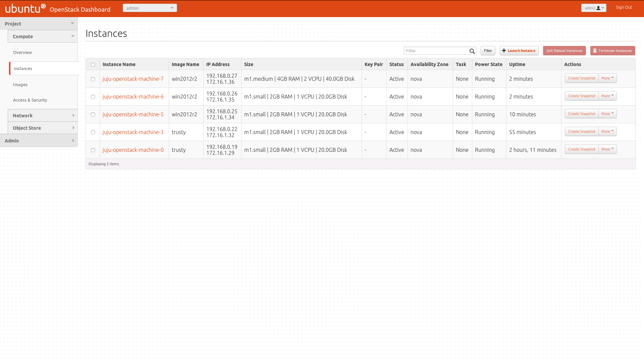Select checkbox for juju-openstack-machine-3
The height and width of the screenshot is (362, 644).
click(x=93, y=132)
